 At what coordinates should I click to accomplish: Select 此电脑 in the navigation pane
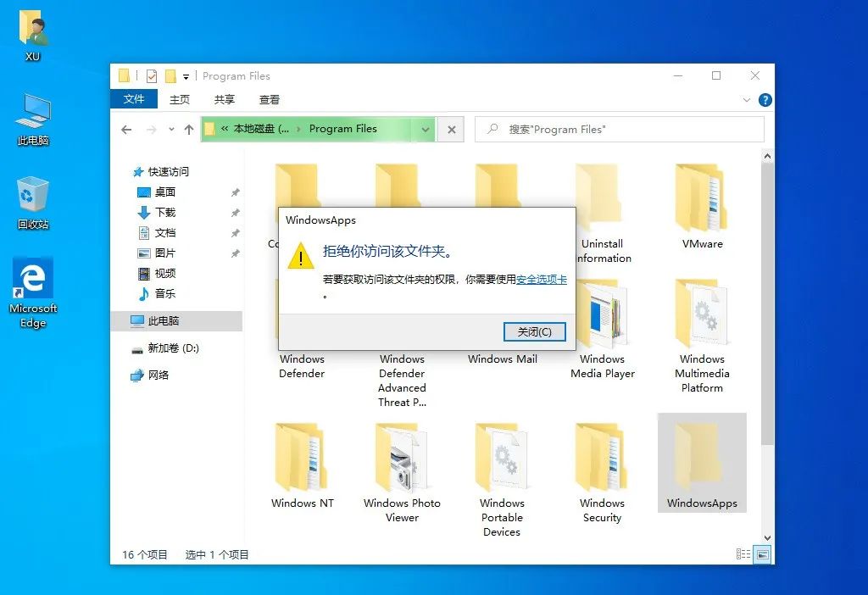pyautogui.click(x=176, y=321)
